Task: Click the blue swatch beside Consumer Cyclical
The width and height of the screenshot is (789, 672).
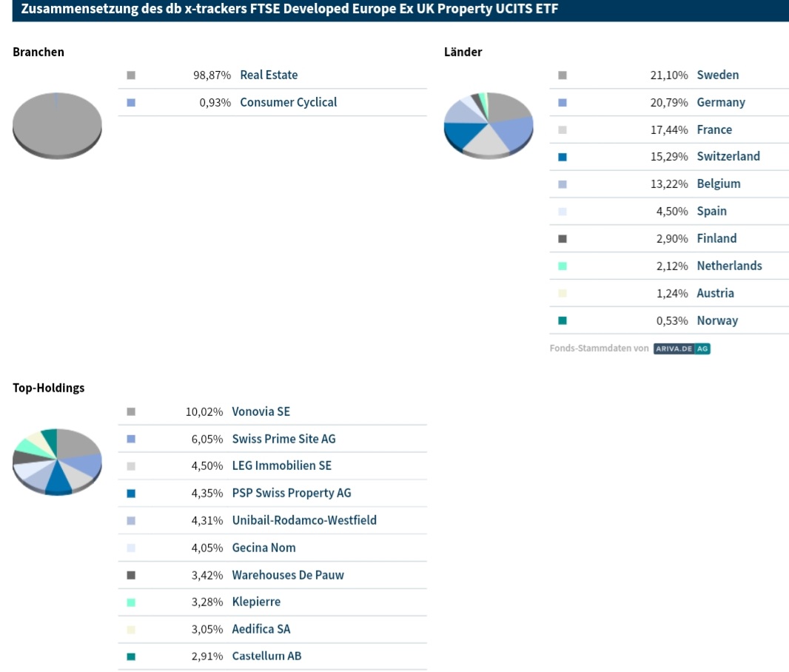Action: pyautogui.click(x=131, y=103)
